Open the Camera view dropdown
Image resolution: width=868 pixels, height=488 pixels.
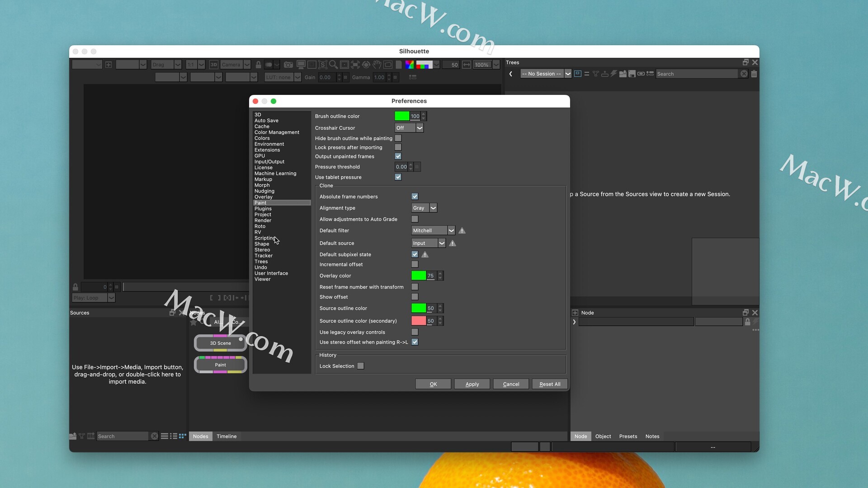pos(235,65)
